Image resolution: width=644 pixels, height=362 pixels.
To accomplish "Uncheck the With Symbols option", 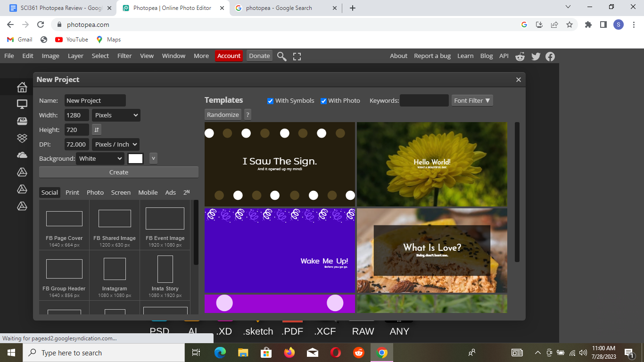I will pyautogui.click(x=270, y=100).
